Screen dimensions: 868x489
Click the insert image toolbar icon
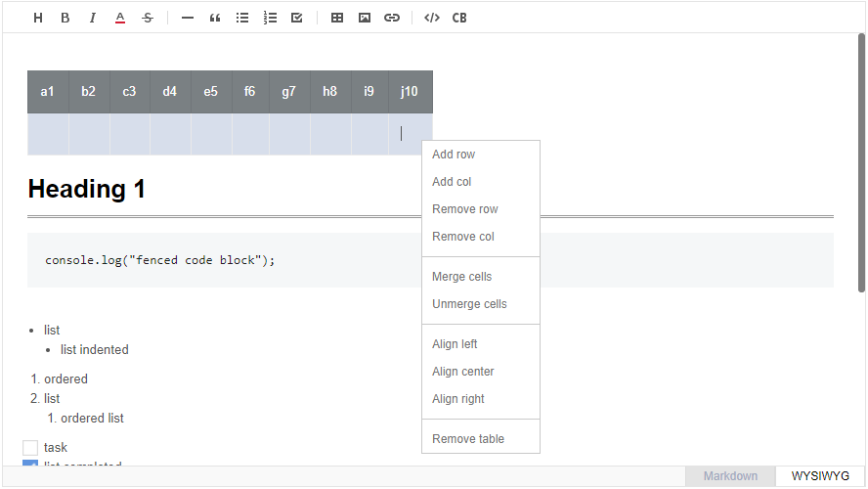pos(365,18)
